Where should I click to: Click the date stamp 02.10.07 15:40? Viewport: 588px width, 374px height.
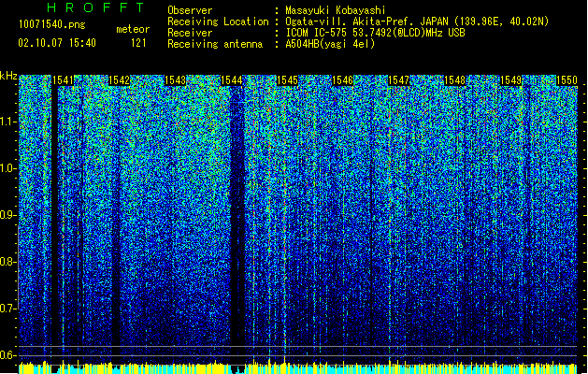coord(57,43)
